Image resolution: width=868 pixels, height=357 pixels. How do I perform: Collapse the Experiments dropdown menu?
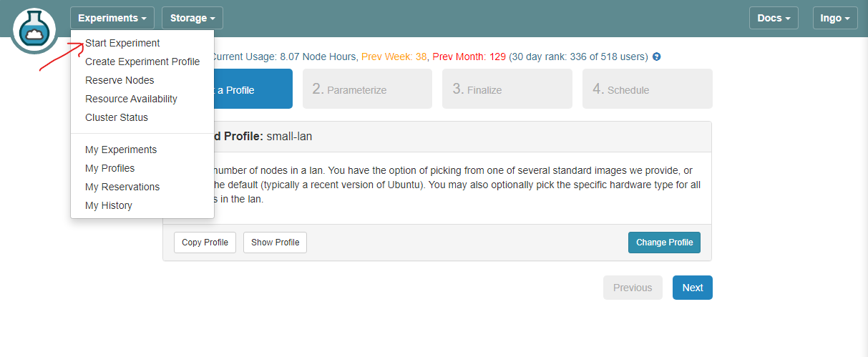click(112, 18)
